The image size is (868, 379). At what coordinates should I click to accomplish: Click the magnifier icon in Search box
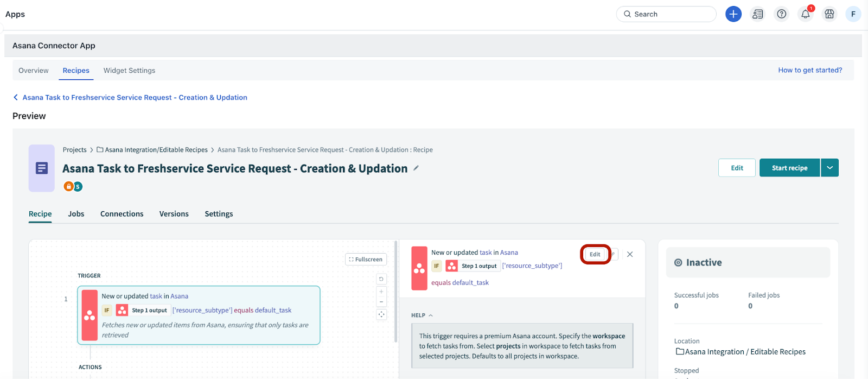click(628, 14)
